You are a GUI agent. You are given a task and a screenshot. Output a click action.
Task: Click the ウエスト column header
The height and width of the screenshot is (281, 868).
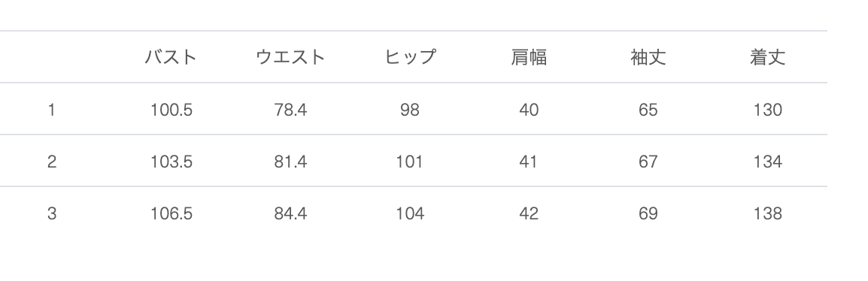(x=290, y=57)
